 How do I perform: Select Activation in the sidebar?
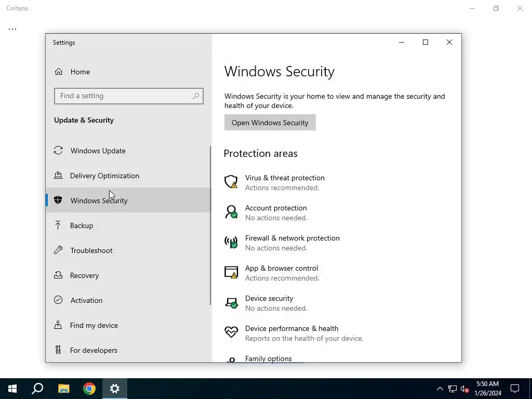(x=128, y=300)
